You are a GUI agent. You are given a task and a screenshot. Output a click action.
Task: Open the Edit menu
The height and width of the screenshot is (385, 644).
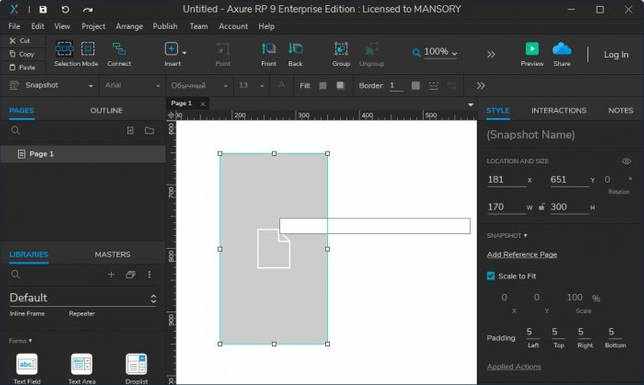37,26
